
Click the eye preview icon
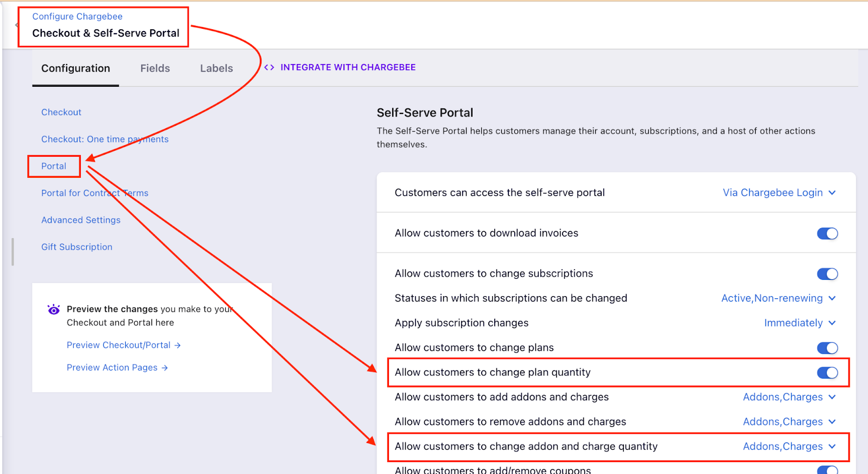pyautogui.click(x=54, y=310)
